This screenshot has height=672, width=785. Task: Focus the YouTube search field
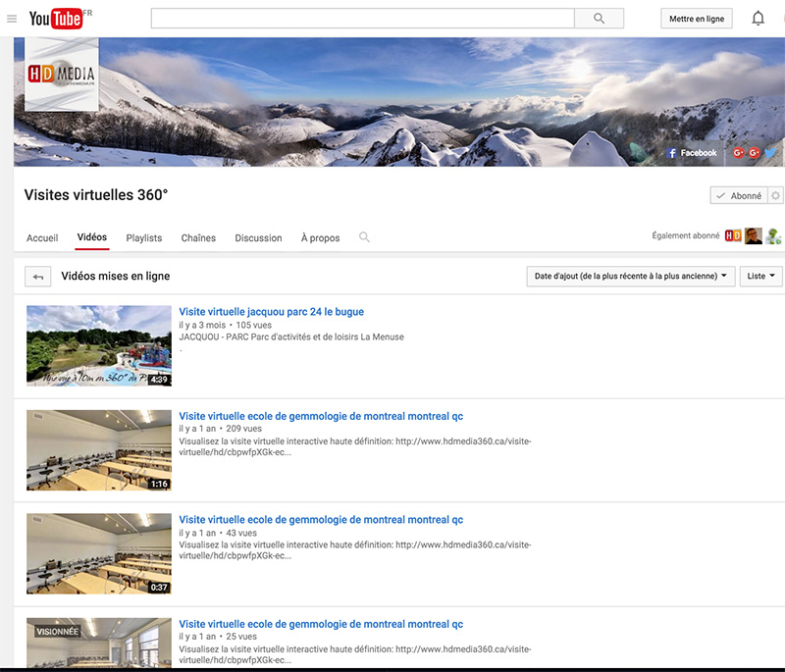(x=362, y=19)
